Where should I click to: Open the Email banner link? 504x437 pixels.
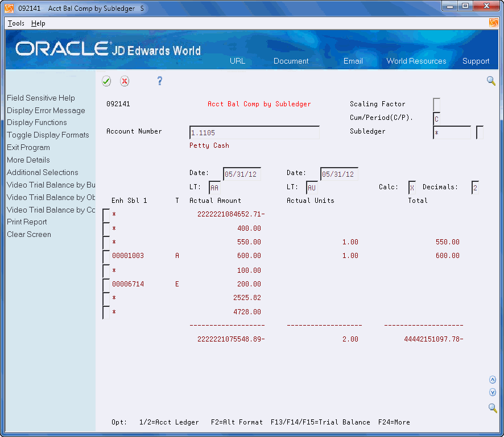353,61
